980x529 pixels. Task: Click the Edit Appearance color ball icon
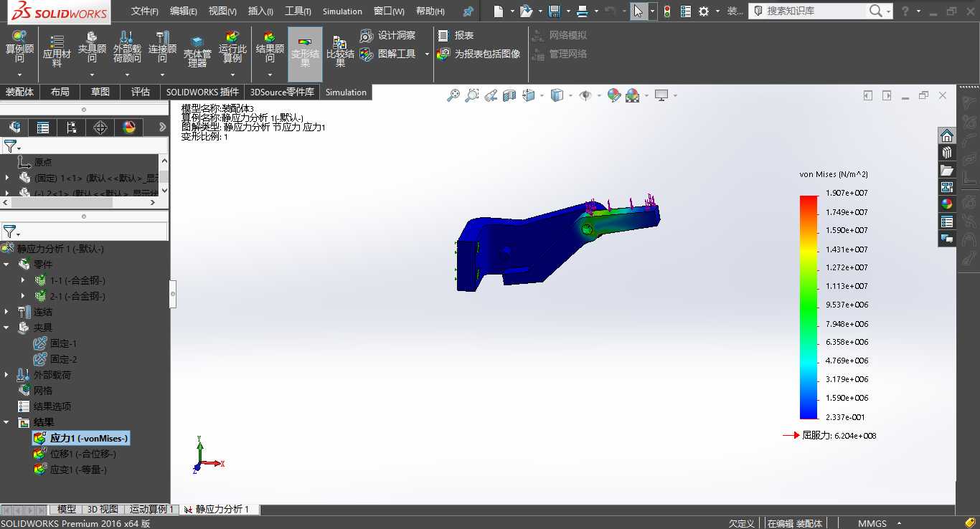(x=613, y=95)
